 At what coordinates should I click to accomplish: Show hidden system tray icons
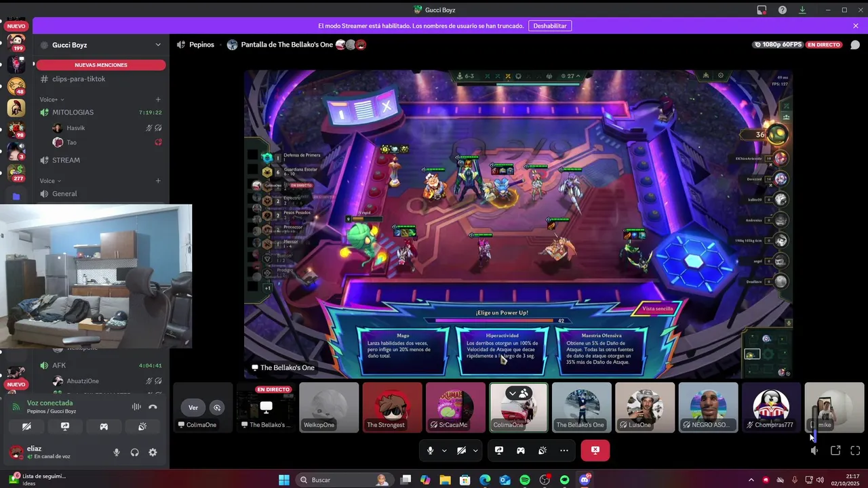coord(751,480)
